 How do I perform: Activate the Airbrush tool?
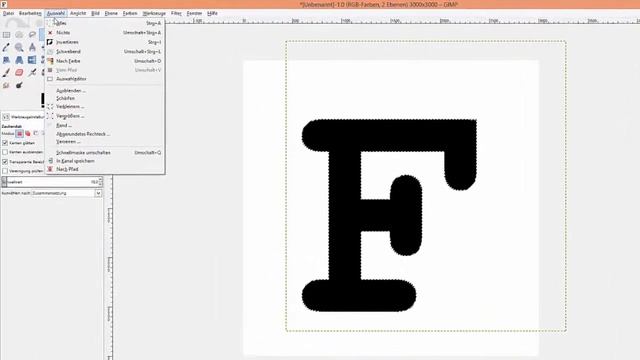pyautogui.click(x=32, y=73)
